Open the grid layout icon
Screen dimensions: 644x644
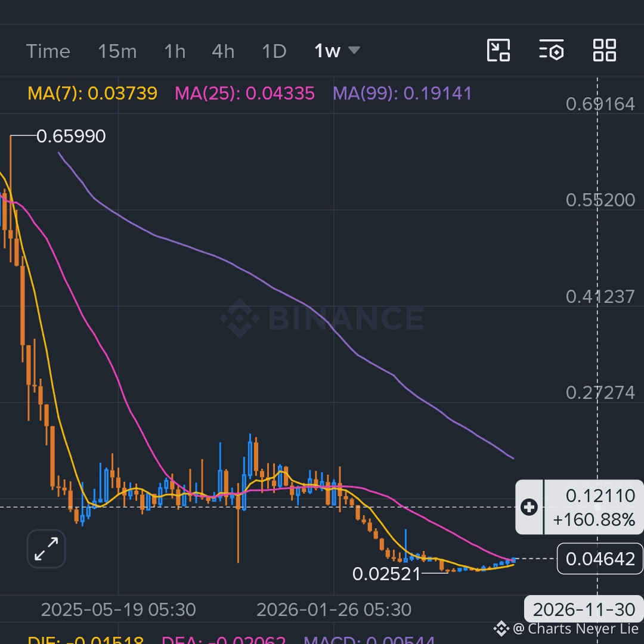pos(605,51)
